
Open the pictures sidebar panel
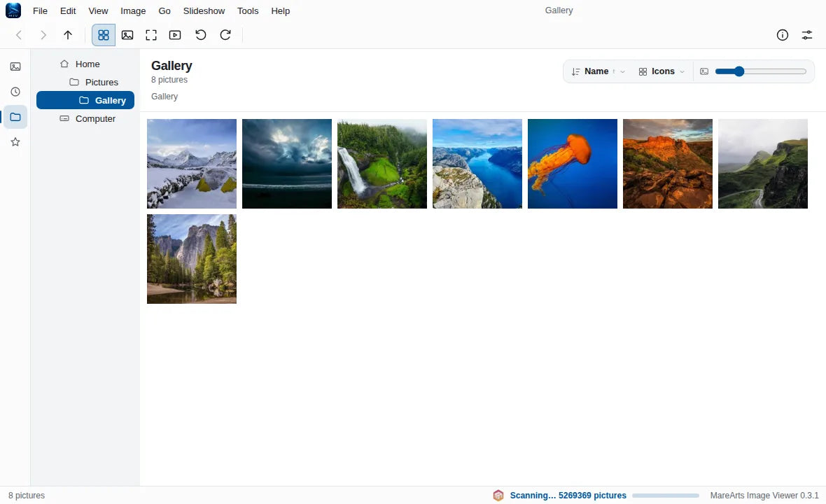[15, 66]
